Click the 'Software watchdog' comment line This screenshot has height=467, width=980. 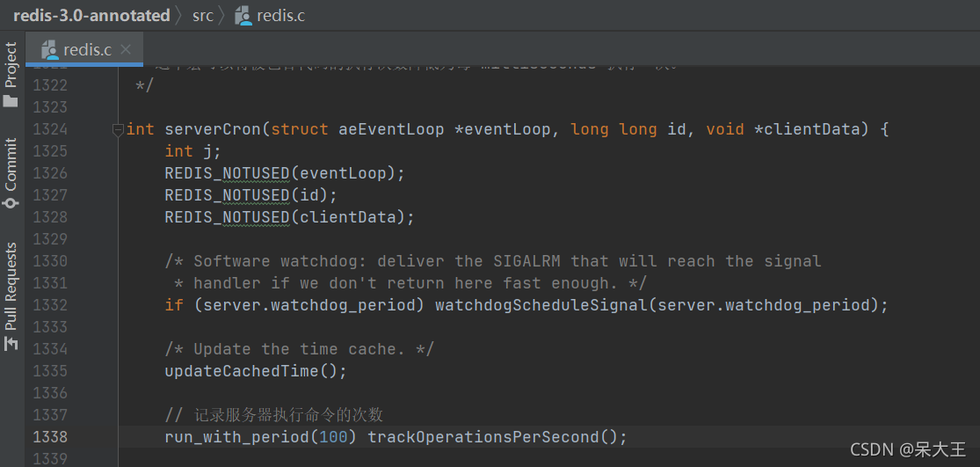click(493, 261)
